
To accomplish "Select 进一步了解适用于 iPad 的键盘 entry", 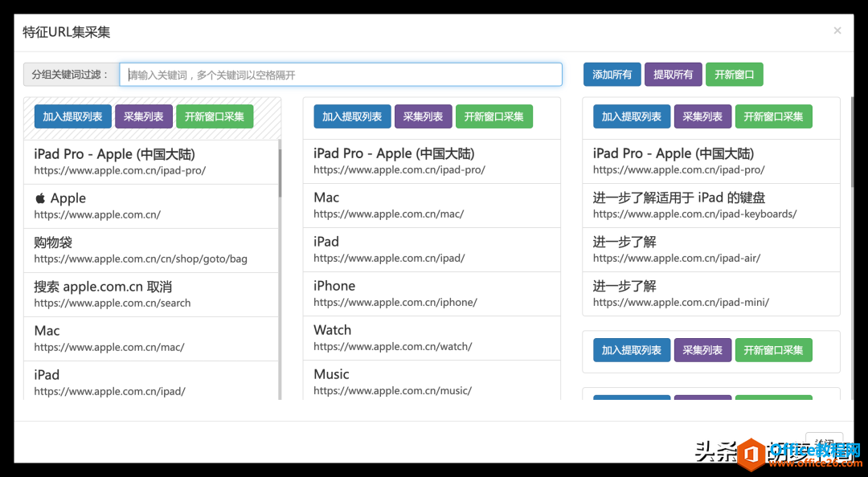I will [x=711, y=206].
